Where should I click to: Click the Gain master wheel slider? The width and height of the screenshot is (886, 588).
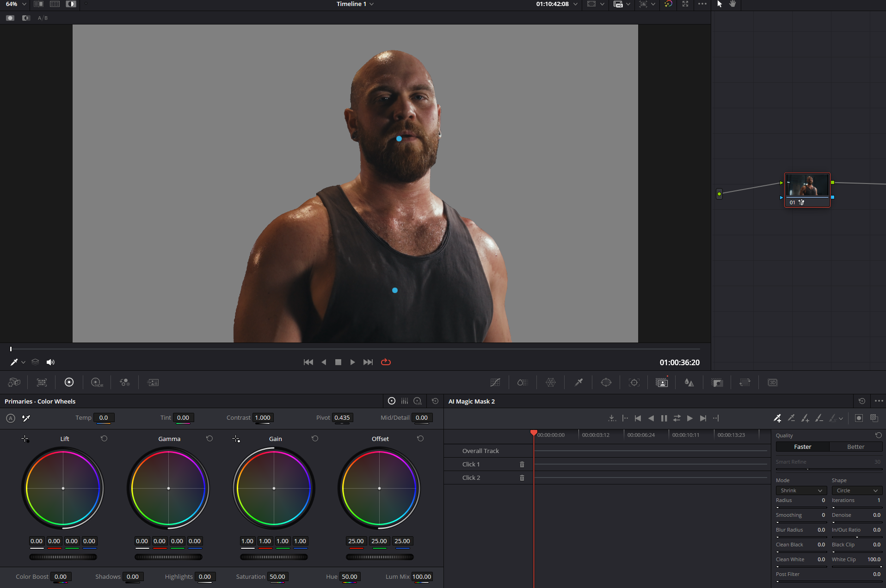click(x=274, y=557)
